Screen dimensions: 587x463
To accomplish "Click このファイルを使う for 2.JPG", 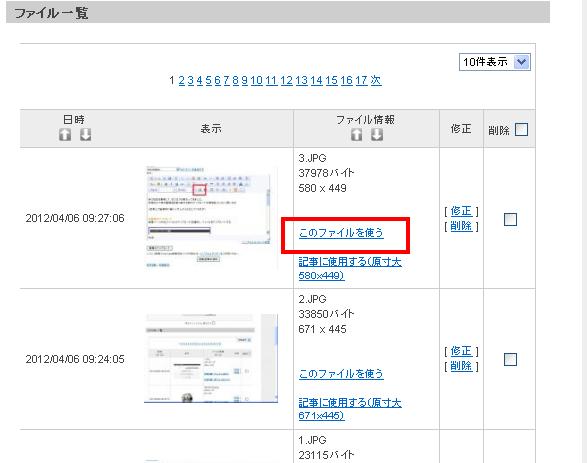I will pyautogui.click(x=341, y=374).
